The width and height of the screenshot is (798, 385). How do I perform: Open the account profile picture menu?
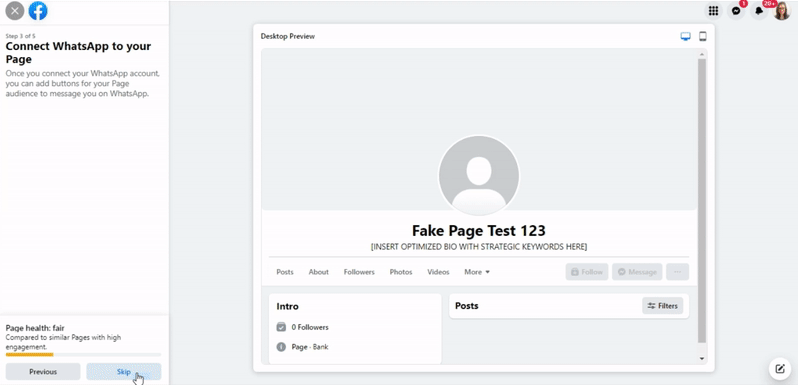pos(782,11)
